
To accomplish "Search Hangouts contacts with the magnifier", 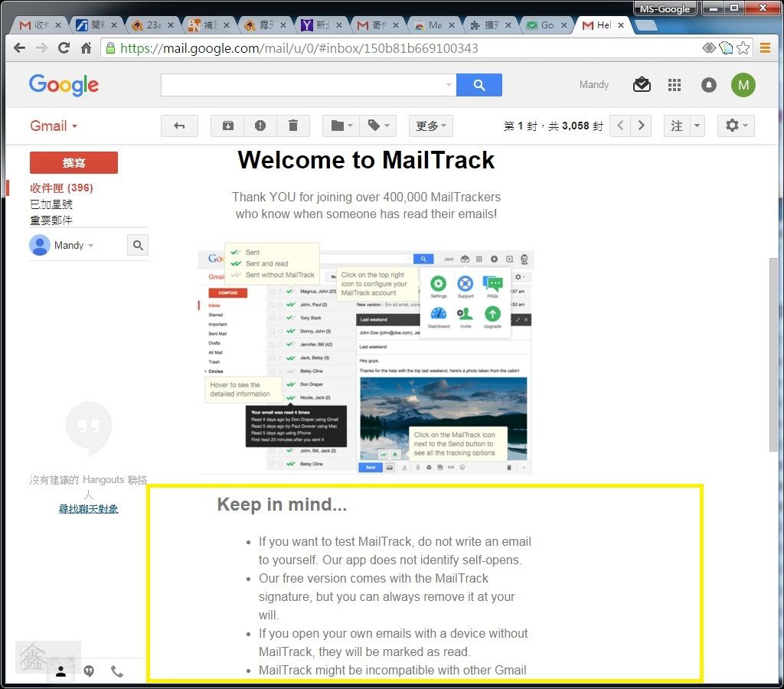I will (138, 246).
